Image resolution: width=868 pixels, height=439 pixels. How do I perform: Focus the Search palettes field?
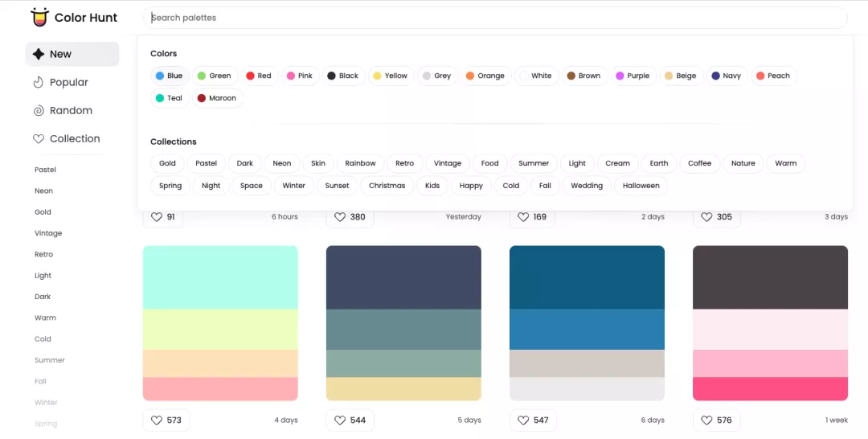coord(495,18)
